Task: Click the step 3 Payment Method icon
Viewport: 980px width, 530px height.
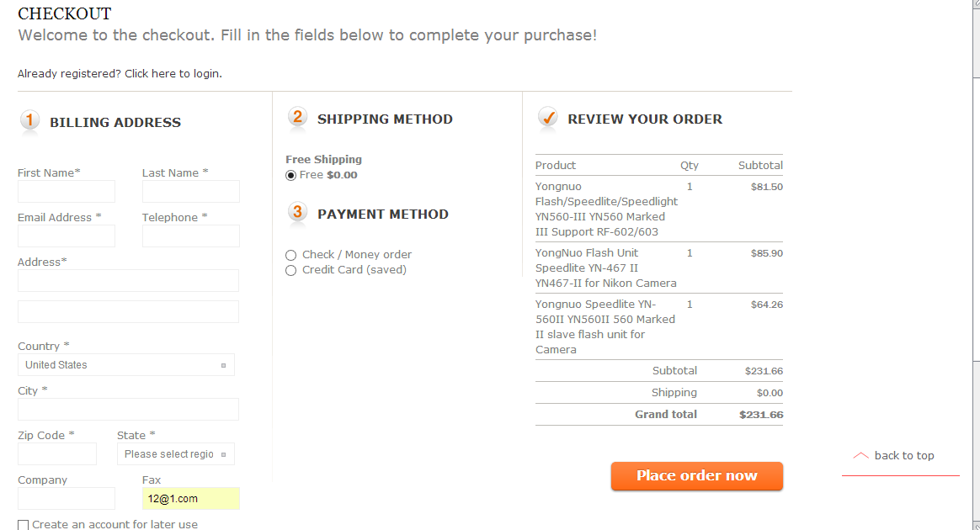Action: coord(297,212)
